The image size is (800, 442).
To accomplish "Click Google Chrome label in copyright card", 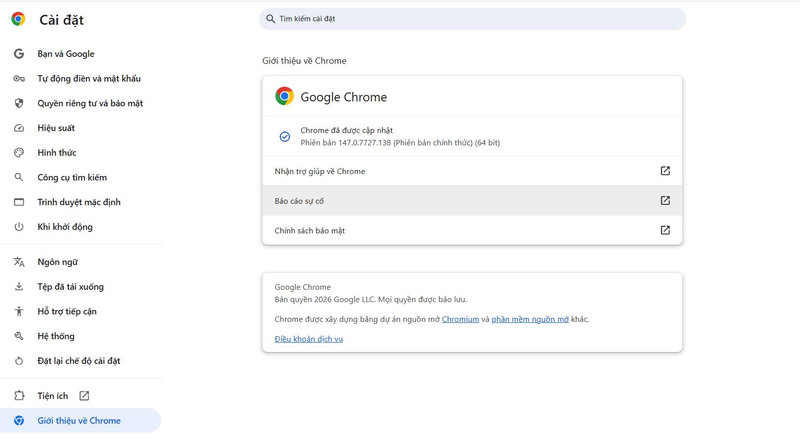I will pyautogui.click(x=303, y=287).
